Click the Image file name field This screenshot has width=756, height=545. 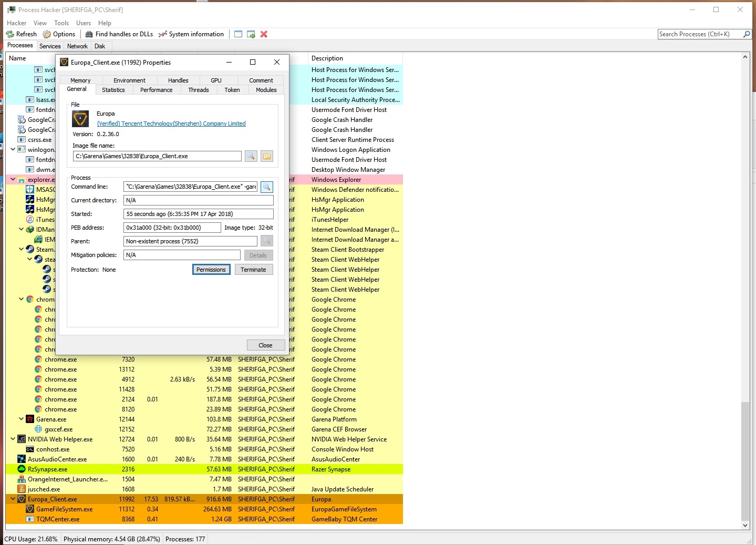(x=158, y=156)
